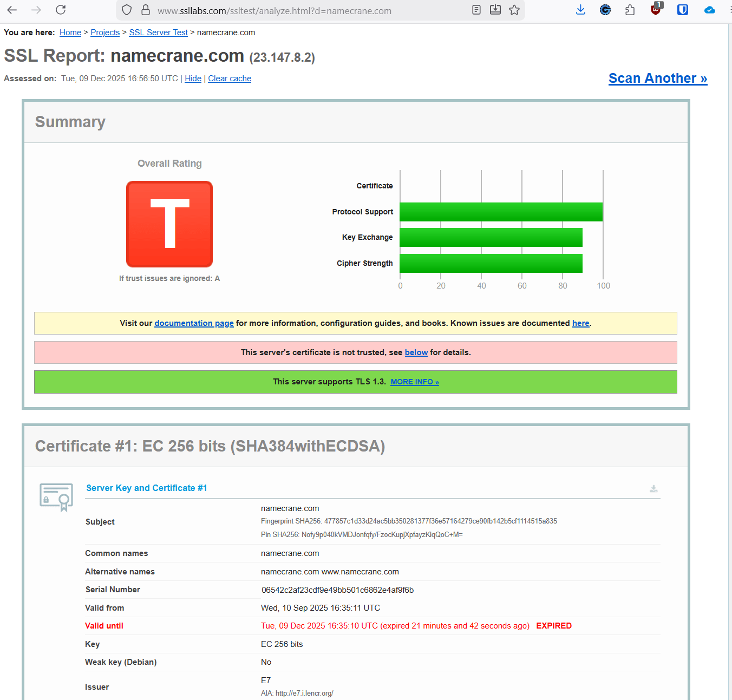Open TLS 1.3 MORE INFO link
The height and width of the screenshot is (700, 732).
tap(415, 382)
